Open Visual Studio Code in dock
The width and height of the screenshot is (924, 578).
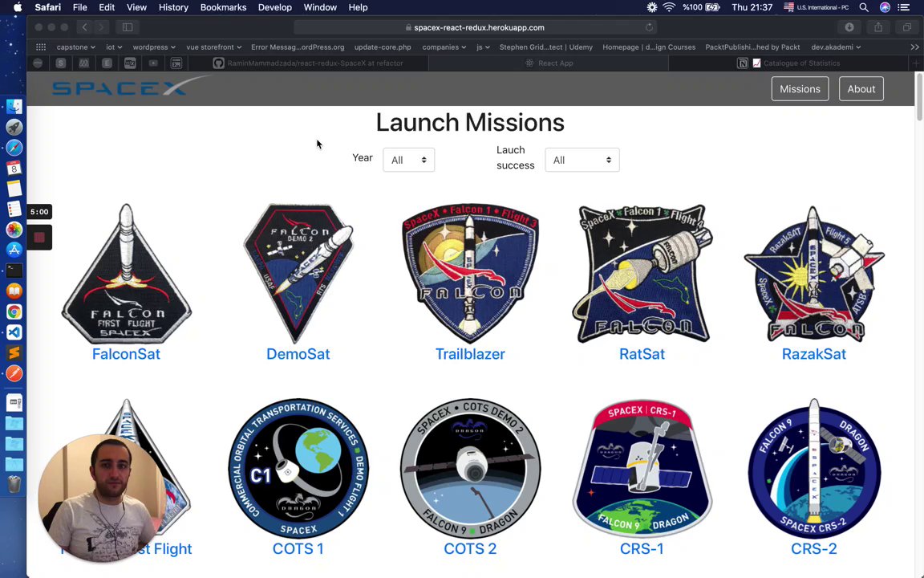tap(14, 332)
